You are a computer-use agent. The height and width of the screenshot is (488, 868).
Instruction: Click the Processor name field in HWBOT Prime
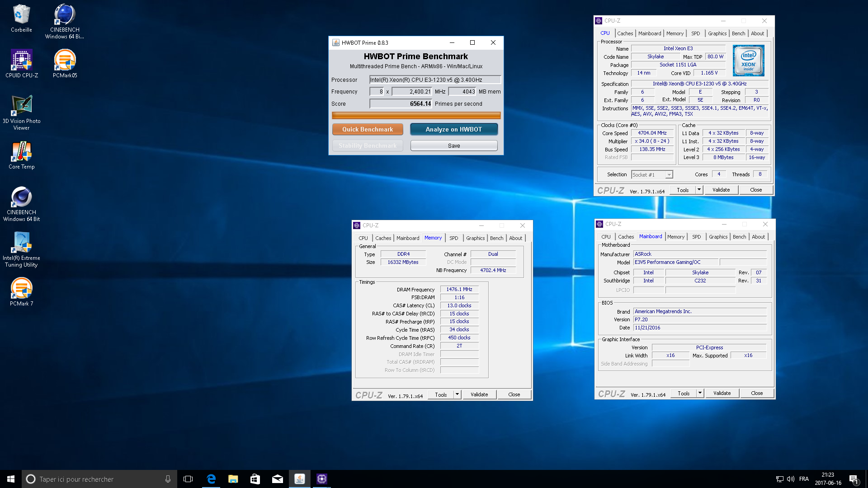(435, 80)
